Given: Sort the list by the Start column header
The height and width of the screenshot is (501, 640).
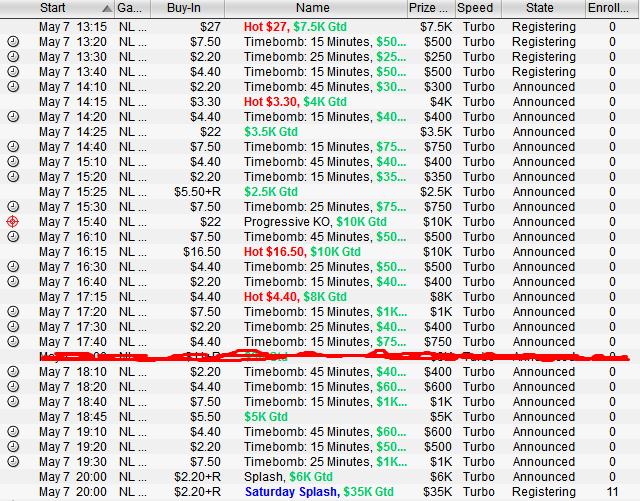Looking at the screenshot, I should coord(57,8).
